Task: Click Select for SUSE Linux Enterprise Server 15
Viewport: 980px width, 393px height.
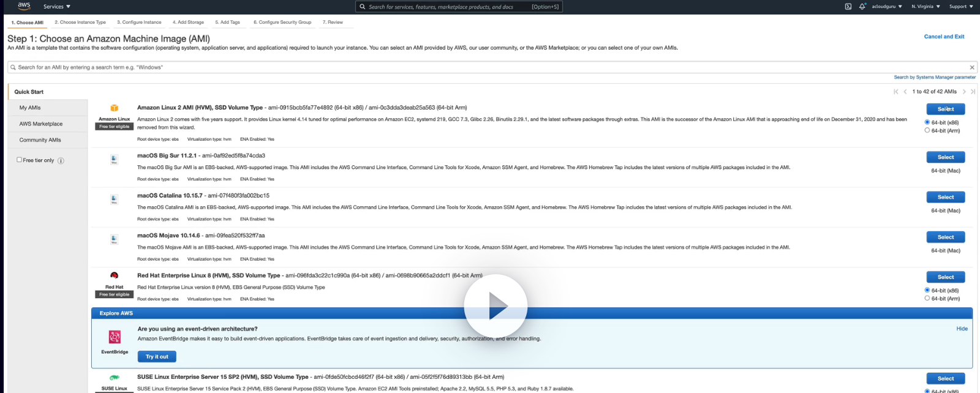Action: tap(946, 378)
